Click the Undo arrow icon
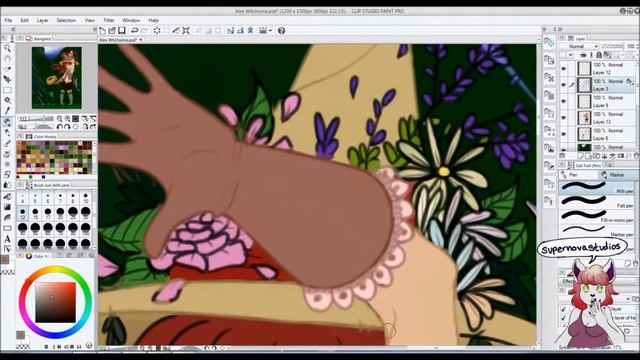This screenshot has height=360, width=640. point(134,31)
